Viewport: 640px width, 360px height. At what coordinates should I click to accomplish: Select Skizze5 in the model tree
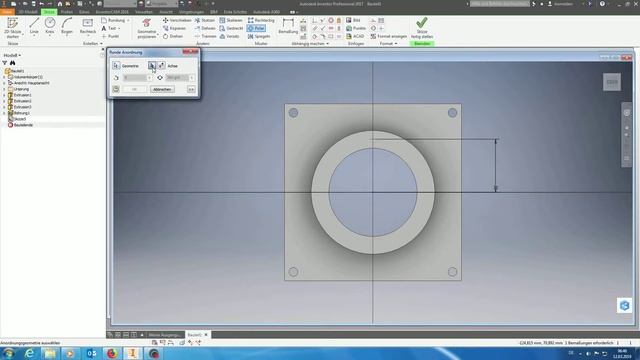tap(20, 119)
